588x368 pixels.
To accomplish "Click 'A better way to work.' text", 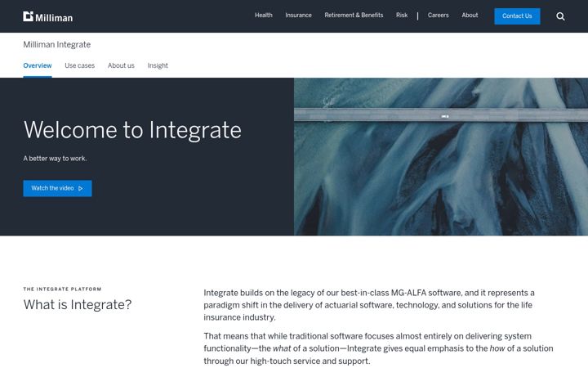I will 56,159.
